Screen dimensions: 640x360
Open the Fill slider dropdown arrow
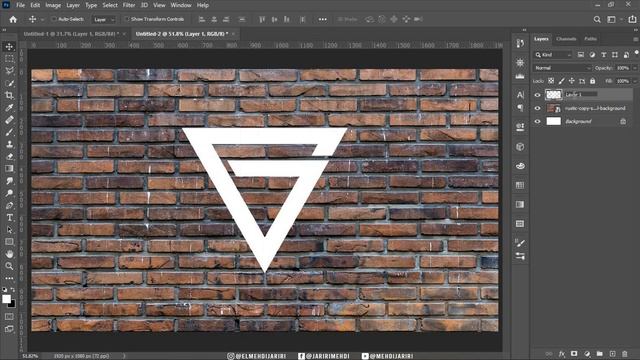pos(634,81)
